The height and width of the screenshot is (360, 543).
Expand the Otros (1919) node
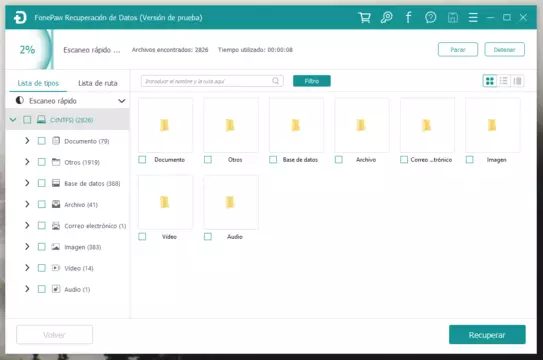coord(27,162)
